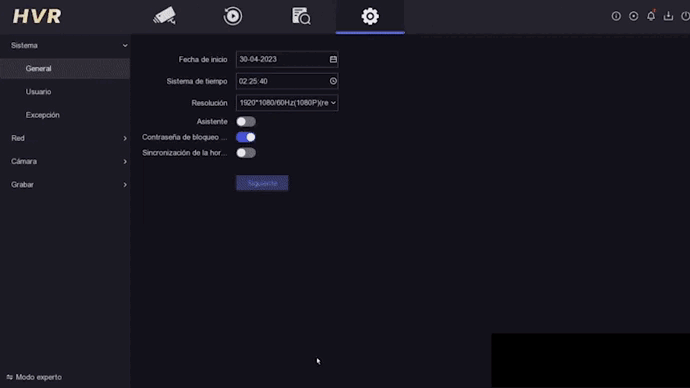Expand the Grabar menu section

click(x=65, y=185)
